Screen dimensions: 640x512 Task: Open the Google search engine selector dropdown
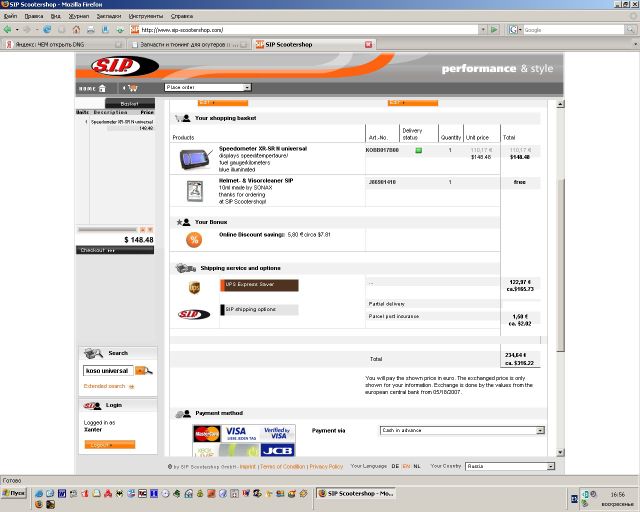(516, 29)
